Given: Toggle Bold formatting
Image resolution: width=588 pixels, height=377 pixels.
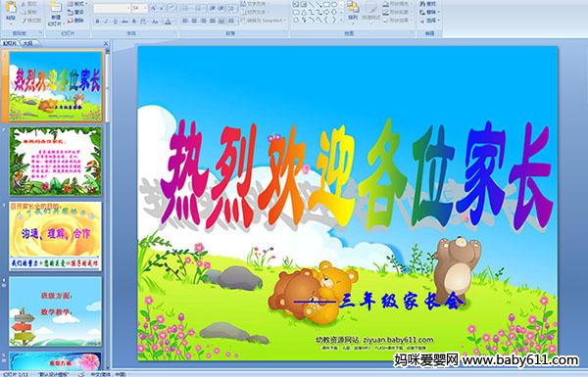Looking at the screenshot, I should (x=97, y=22).
